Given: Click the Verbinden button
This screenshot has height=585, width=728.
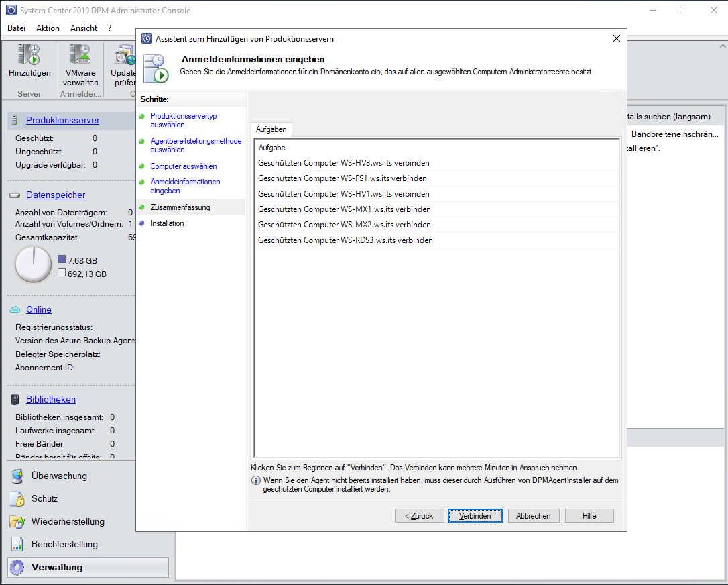Looking at the screenshot, I should [475, 516].
